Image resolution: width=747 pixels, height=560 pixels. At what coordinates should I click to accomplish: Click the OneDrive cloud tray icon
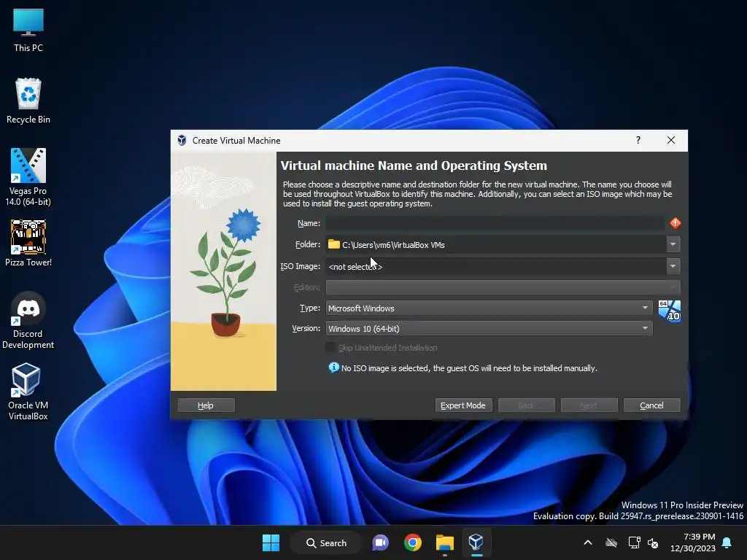[x=611, y=542]
